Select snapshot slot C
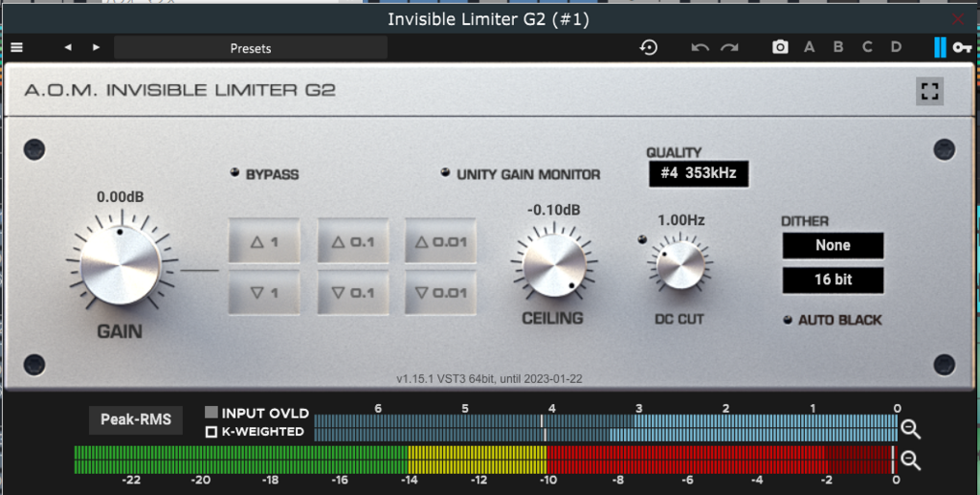980x495 pixels. pos(867,48)
